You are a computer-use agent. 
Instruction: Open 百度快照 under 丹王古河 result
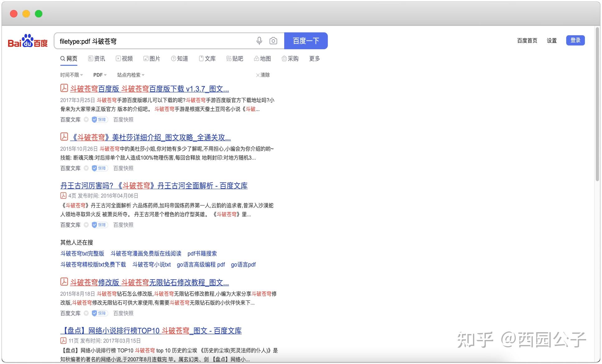point(123,225)
